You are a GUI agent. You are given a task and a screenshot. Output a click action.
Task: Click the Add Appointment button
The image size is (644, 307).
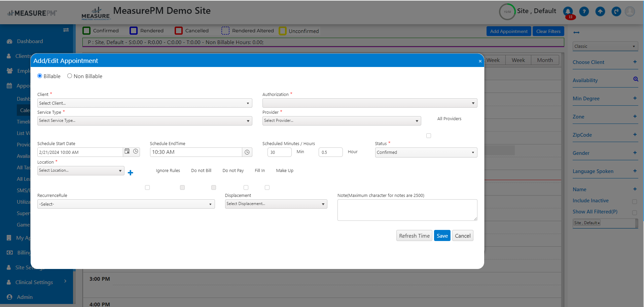tap(509, 31)
